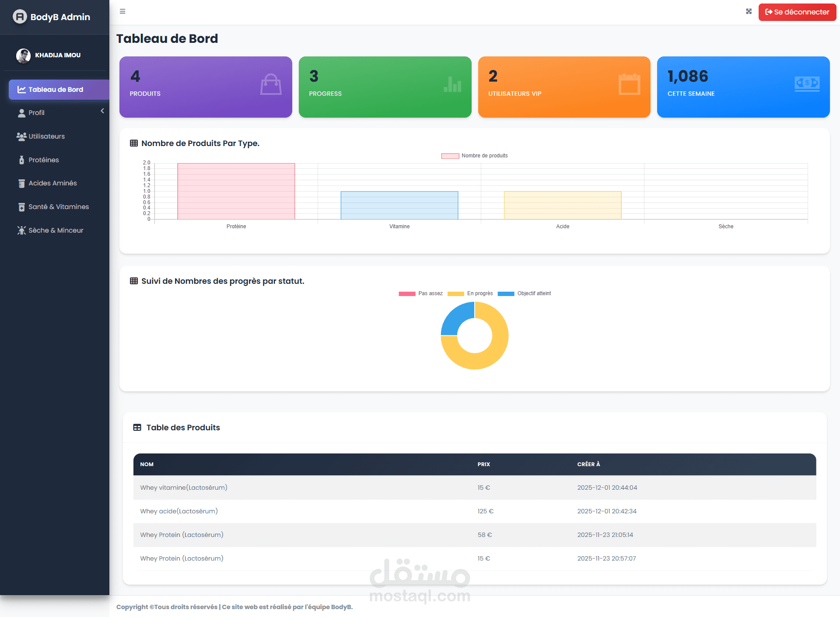Click the BodyB Admin logo icon
840x617 pixels.
click(19, 17)
